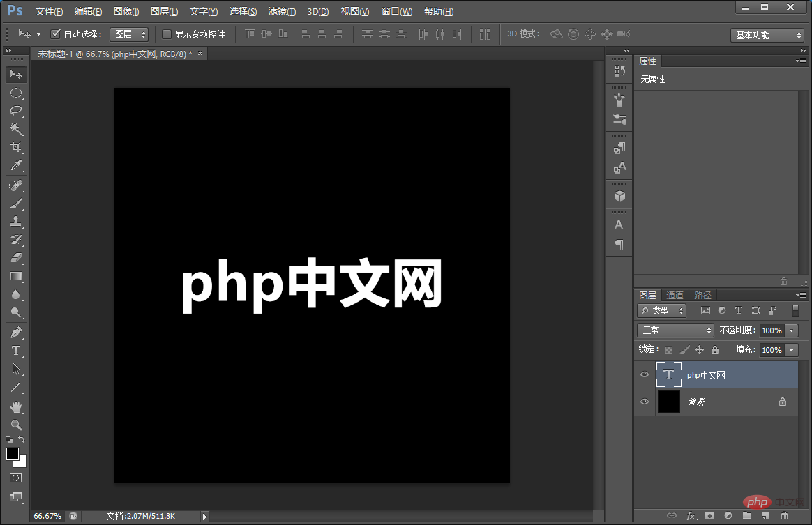The width and height of the screenshot is (812, 525).
Task: Open status bar info arrow menu
Action: (x=205, y=516)
